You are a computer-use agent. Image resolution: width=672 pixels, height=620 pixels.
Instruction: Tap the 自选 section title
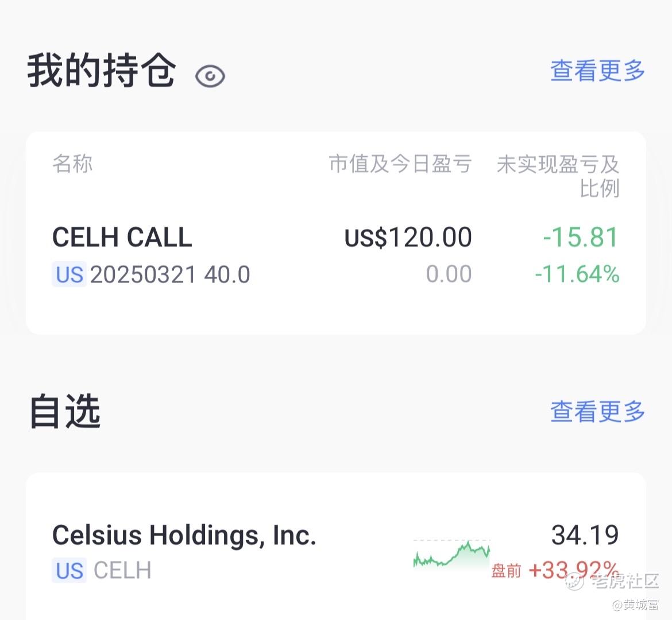point(65,412)
